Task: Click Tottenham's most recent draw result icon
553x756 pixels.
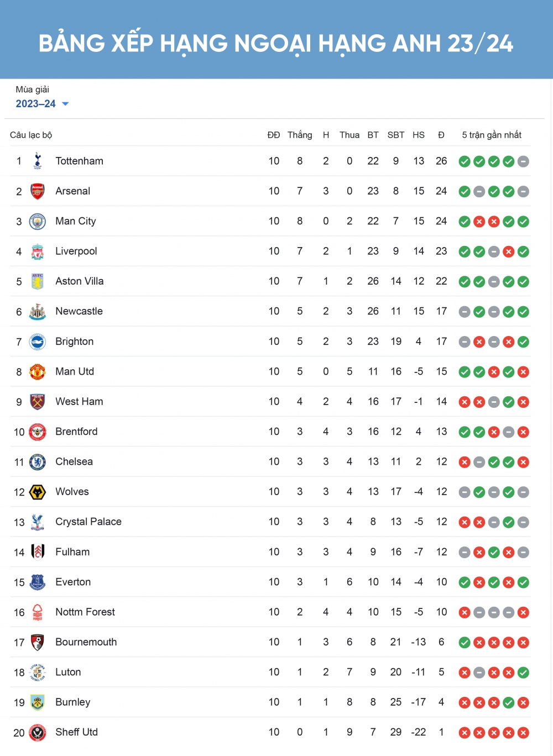Action: click(523, 161)
